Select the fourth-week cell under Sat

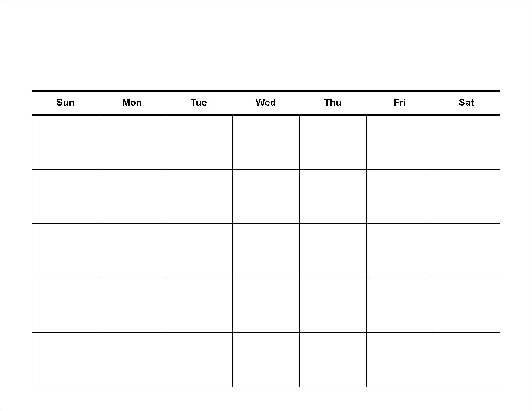point(467,305)
